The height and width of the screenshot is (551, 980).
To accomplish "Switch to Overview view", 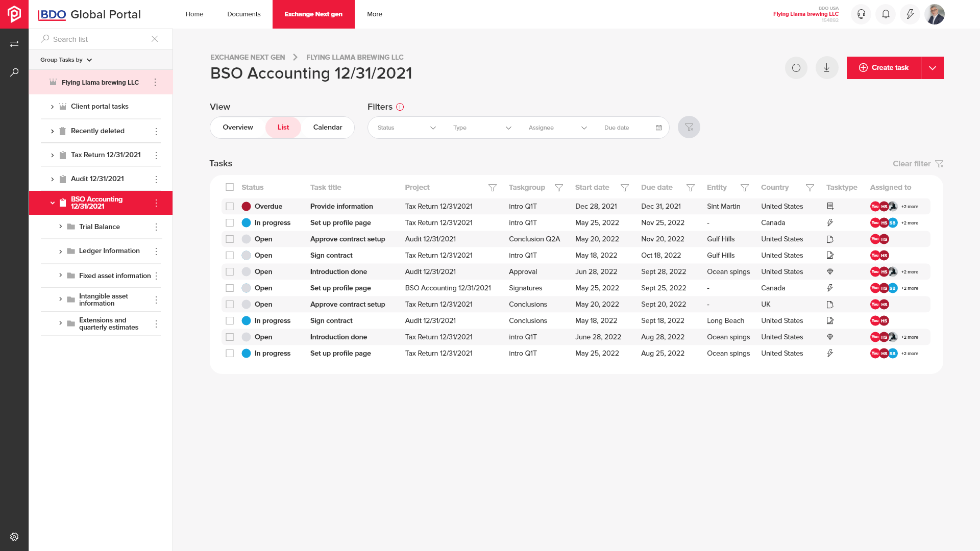I will 238,128.
